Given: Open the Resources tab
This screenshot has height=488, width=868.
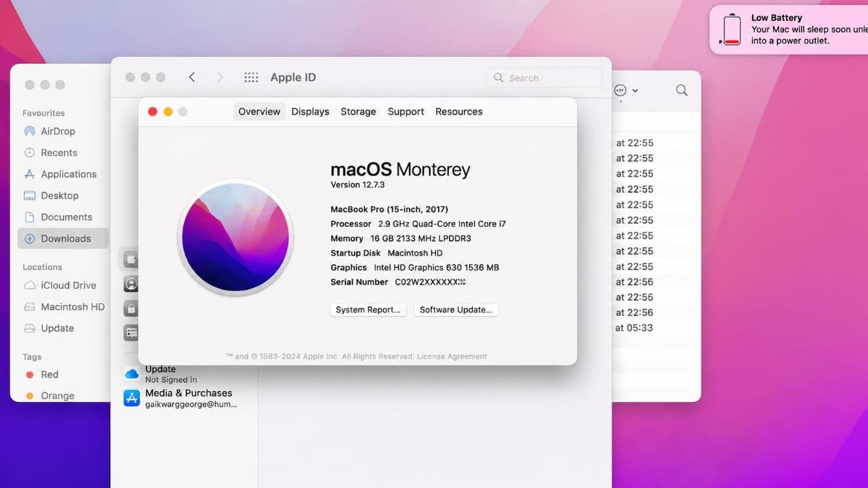Looking at the screenshot, I should (459, 112).
